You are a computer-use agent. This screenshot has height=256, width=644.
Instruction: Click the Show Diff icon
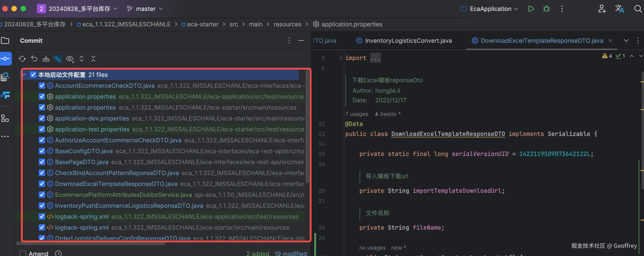pos(58,59)
